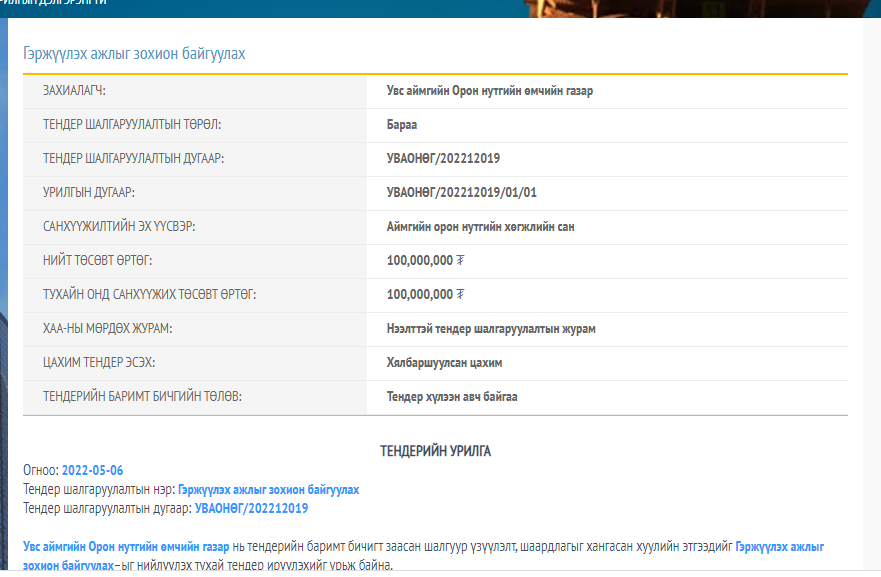The height and width of the screenshot is (577, 881).
Task: Click table value УВАОНӨГ/202212019 in ДУГААР row
Action: pyautogui.click(x=443, y=159)
